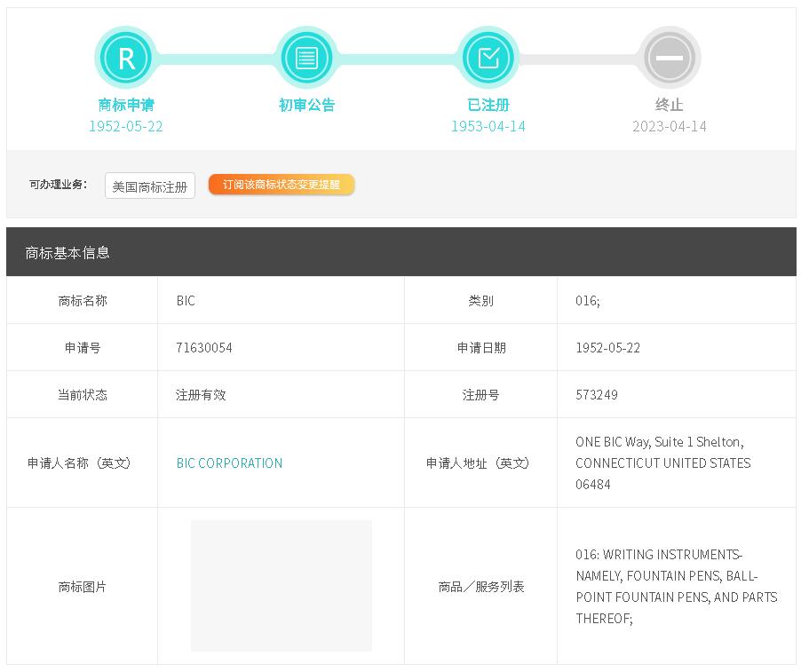
Task: Click the trademark name value BIC
Action: tap(186, 301)
